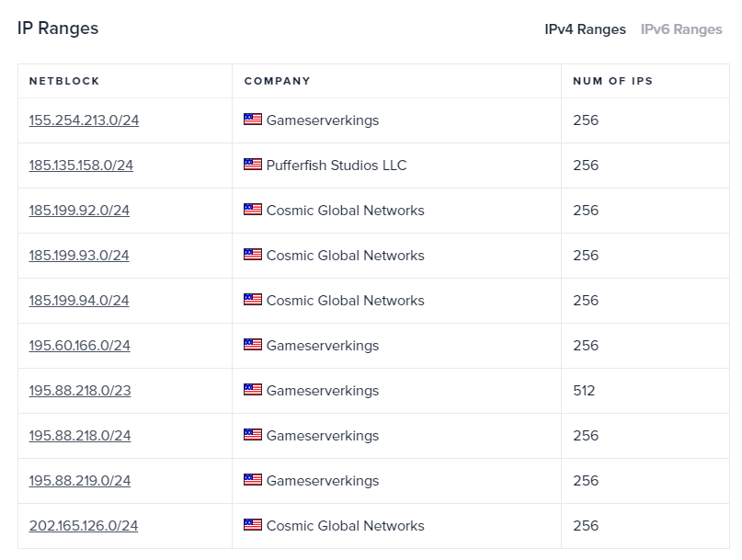Click flag icon in 195.60.166.0/24 row
This screenshot has width=742, height=560.
tap(253, 345)
